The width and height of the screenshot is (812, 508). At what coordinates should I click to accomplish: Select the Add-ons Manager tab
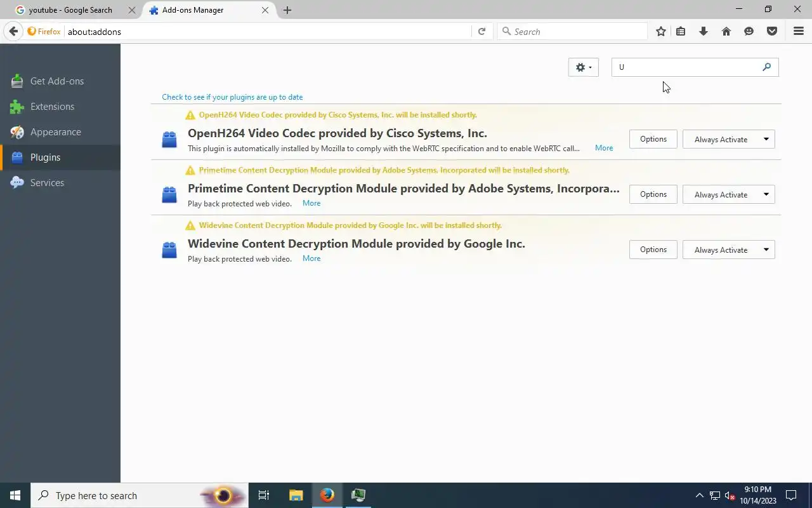click(209, 10)
